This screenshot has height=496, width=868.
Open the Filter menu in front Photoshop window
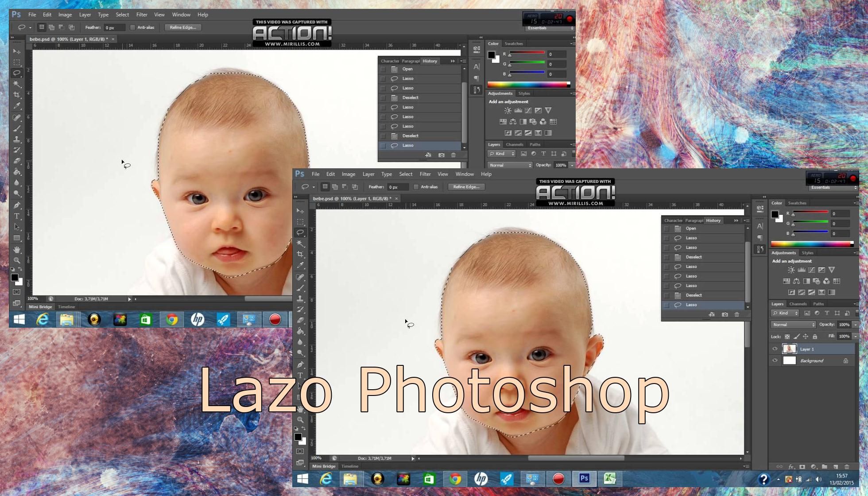(x=425, y=174)
